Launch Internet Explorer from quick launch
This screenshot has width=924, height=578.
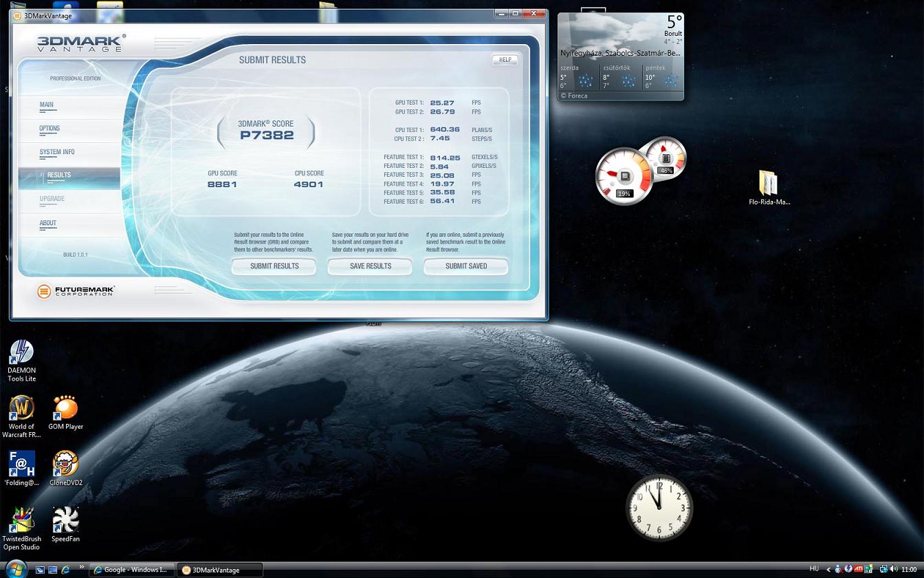click(66, 570)
